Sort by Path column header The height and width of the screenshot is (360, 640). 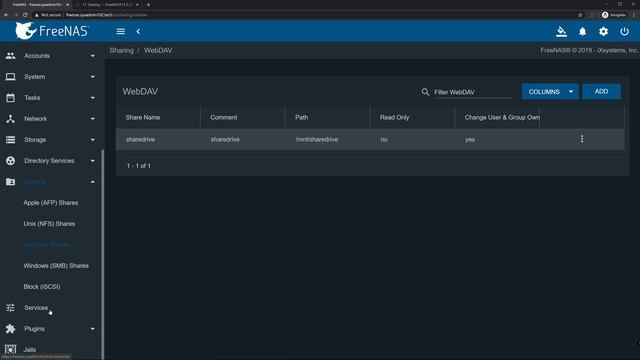(302, 118)
